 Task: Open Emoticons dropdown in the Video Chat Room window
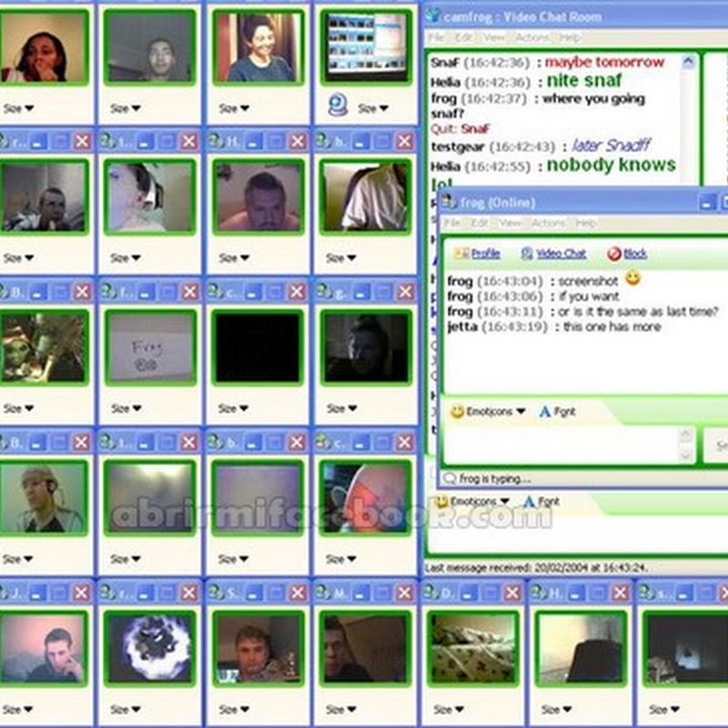pos(472,501)
